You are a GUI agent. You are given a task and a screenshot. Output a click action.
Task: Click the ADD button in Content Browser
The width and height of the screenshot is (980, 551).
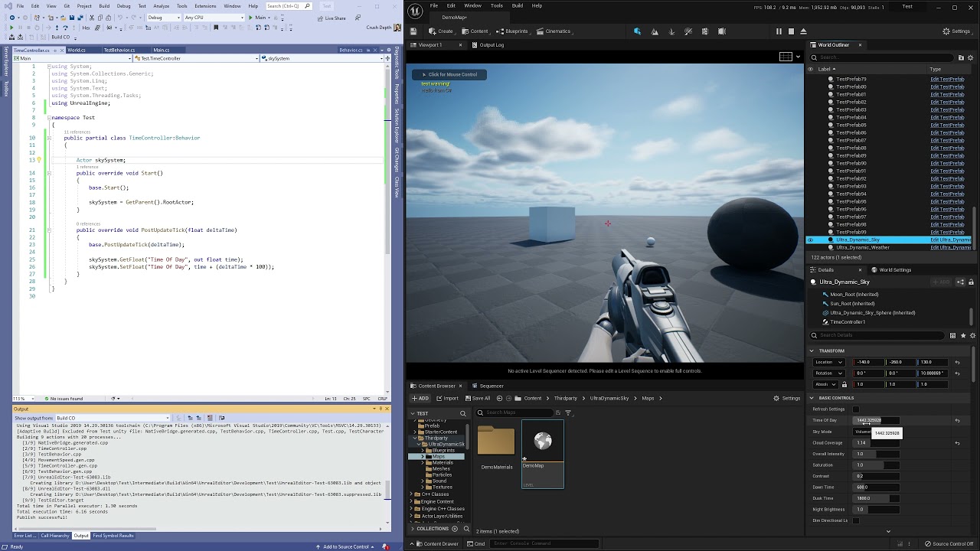pyautogui.click(x=420, y=398)
